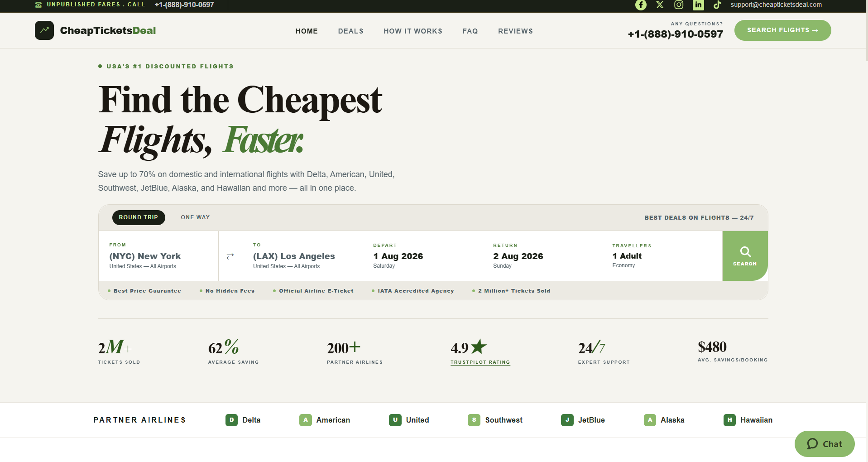
Task: Call the top bar phone number link
Action: [184, 5]
